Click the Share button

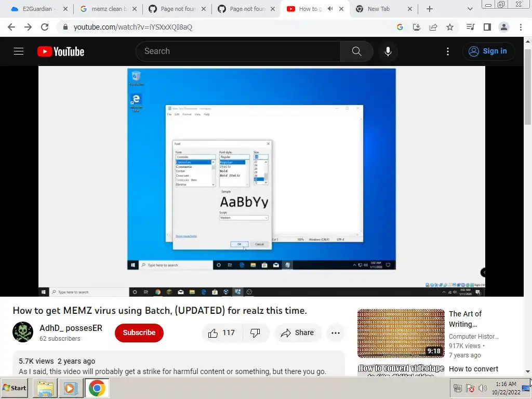tap(297, 333)
